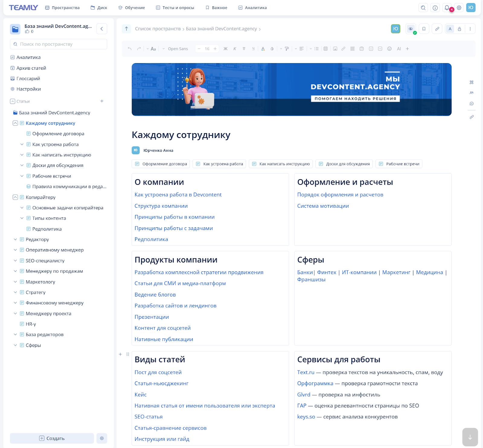Open the three-dot article menu
Viewport: 483px width, 448px height.
(x=470, y=29)
